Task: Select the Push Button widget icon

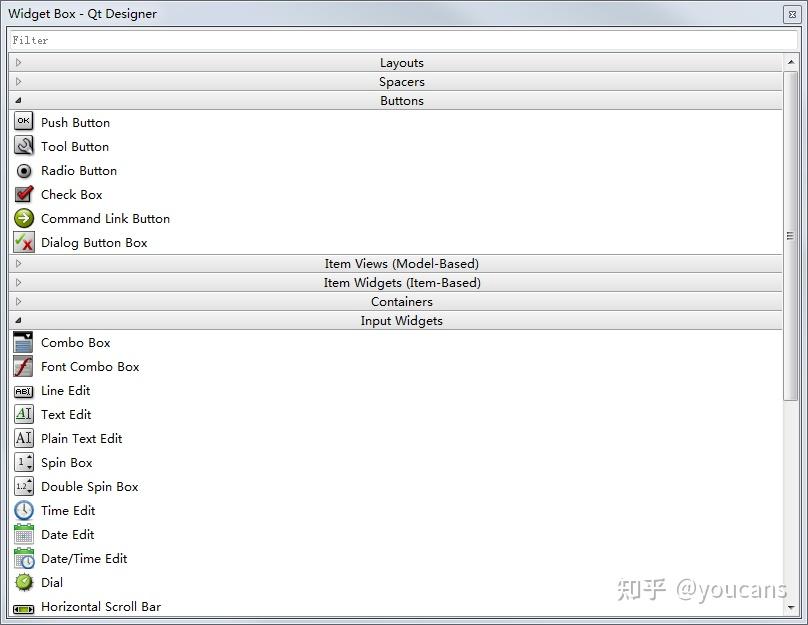Action: [x=24, y=122]
